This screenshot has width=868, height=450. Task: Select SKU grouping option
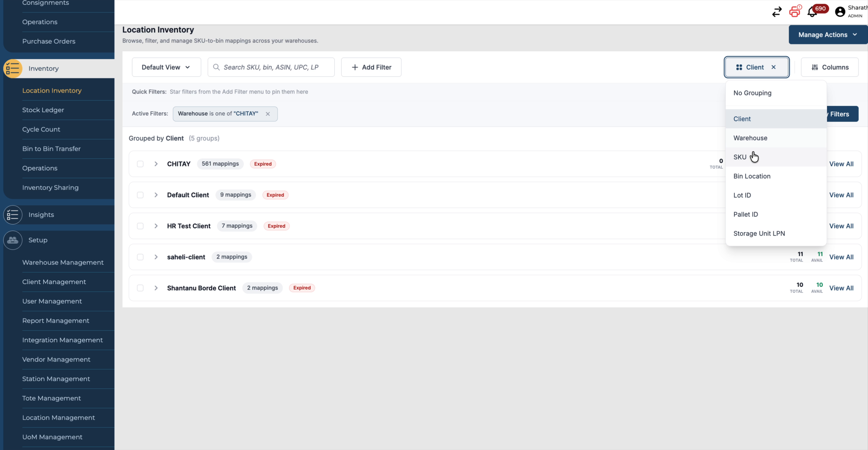(776, 157)
